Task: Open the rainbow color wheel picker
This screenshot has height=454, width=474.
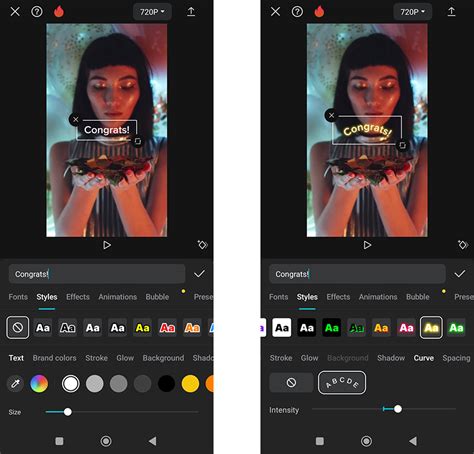Action: point(39,384)
